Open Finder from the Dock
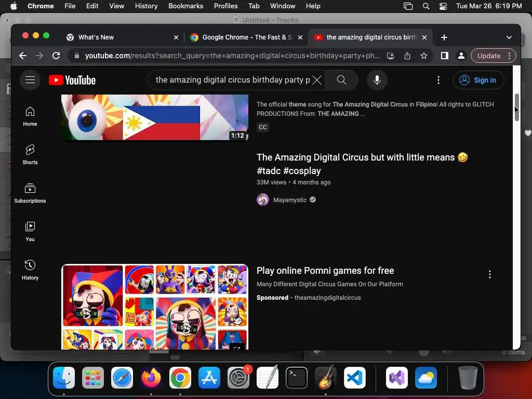Screen dimensions: 532x399 64,378
